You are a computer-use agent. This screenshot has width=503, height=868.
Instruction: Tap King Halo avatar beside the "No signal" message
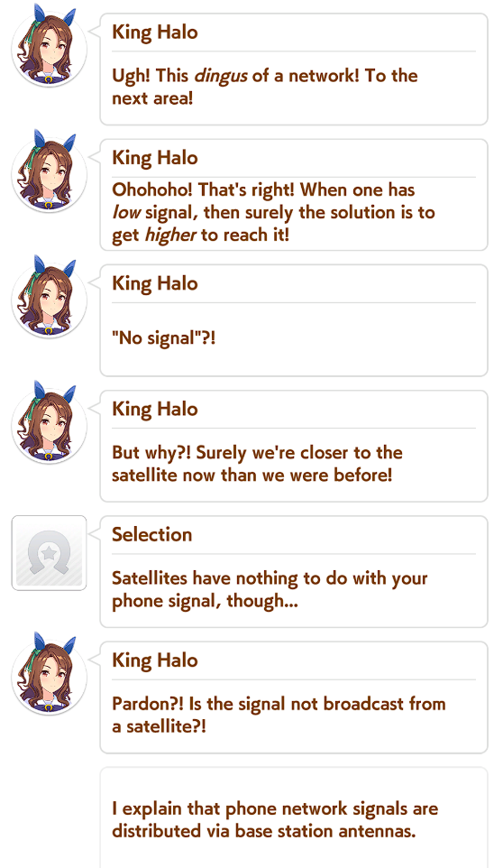(x=50, y=297)
